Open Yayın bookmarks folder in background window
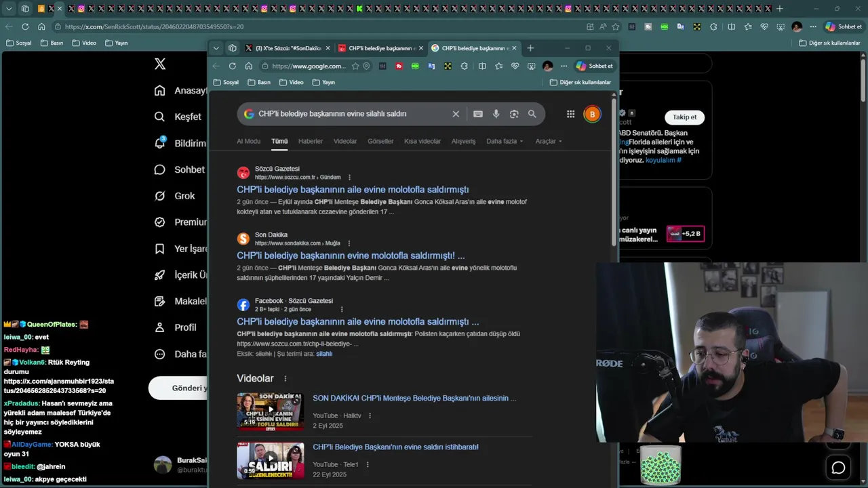This screenshot has height=488, width=868. coord(116,43)
